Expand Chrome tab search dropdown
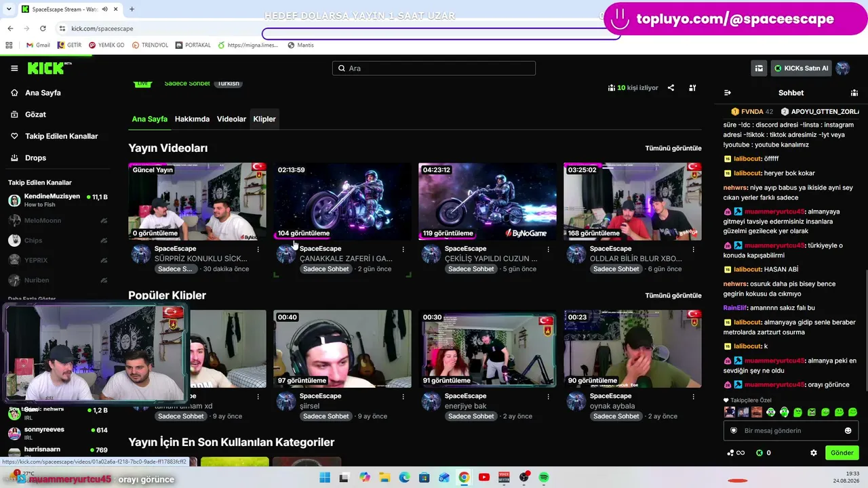868x488 pixels. pos(9,9)
